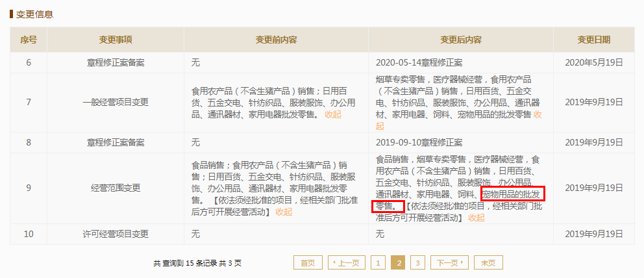644x278 pixels.
Task: Click row 6 before-change 无 cell
Action: pos(276,63)
